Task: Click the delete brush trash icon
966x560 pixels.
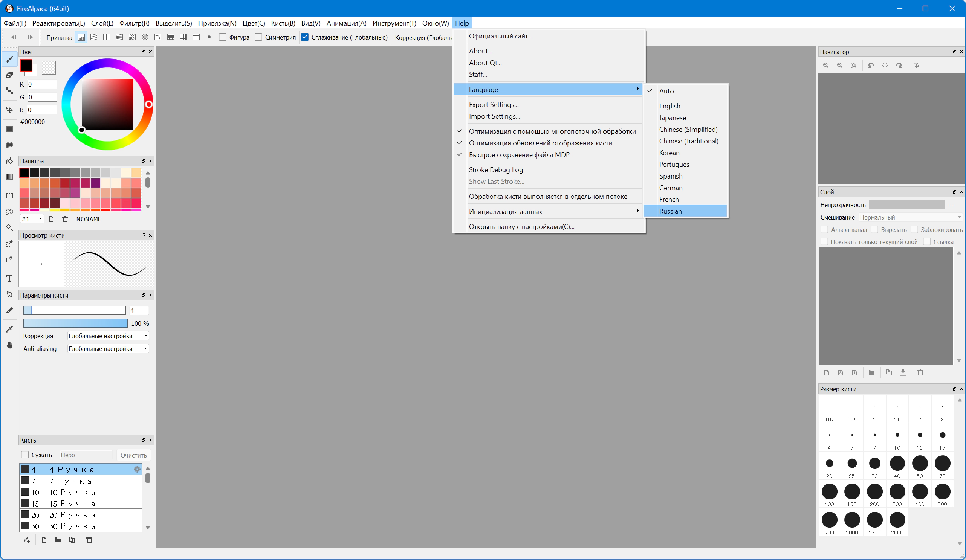Action: (x=89, y=540)
